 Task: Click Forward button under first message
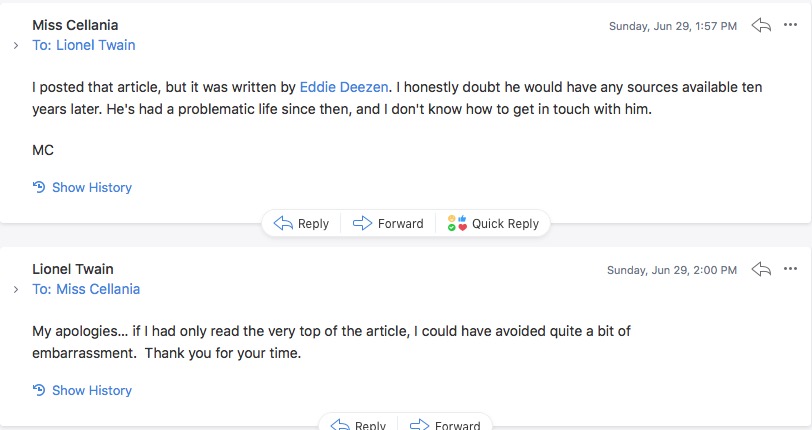[388, 223]
